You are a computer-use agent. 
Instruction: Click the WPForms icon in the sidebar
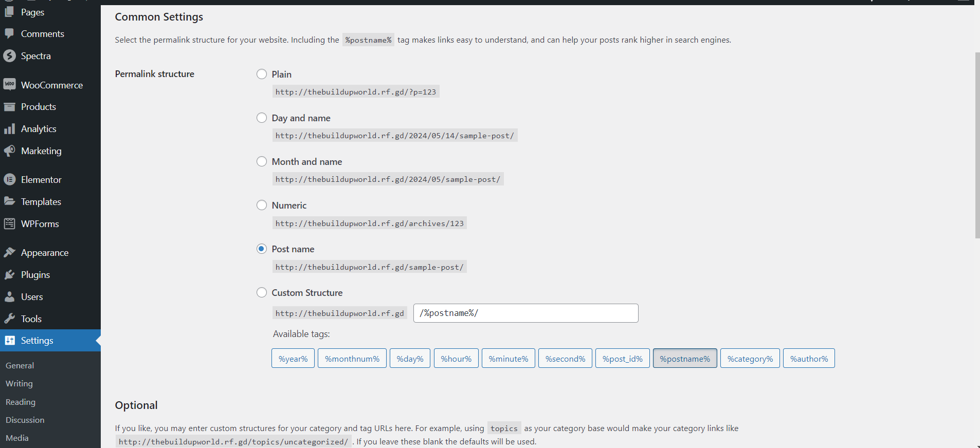tap(9, 224)
